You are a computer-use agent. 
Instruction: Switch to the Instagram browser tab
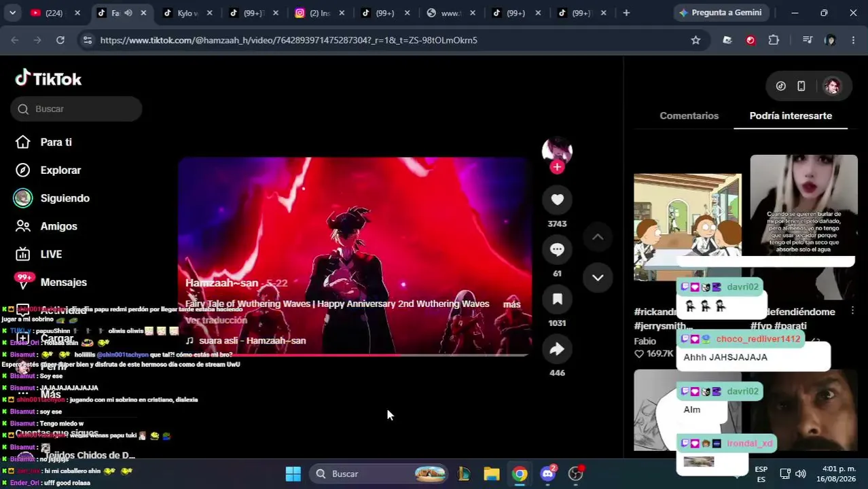319,13
